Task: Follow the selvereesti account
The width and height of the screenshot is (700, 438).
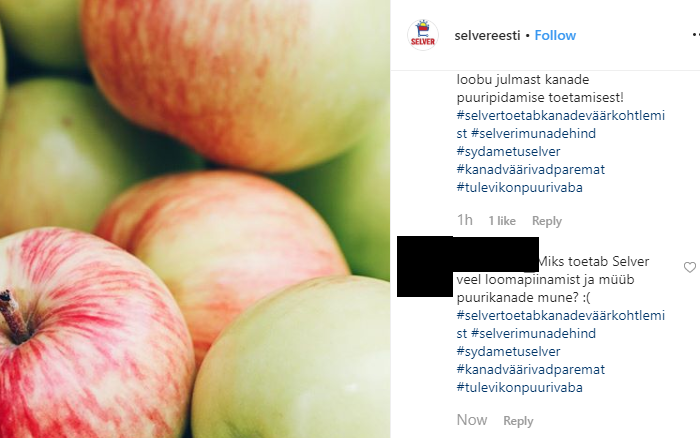Action: [555, 35]
